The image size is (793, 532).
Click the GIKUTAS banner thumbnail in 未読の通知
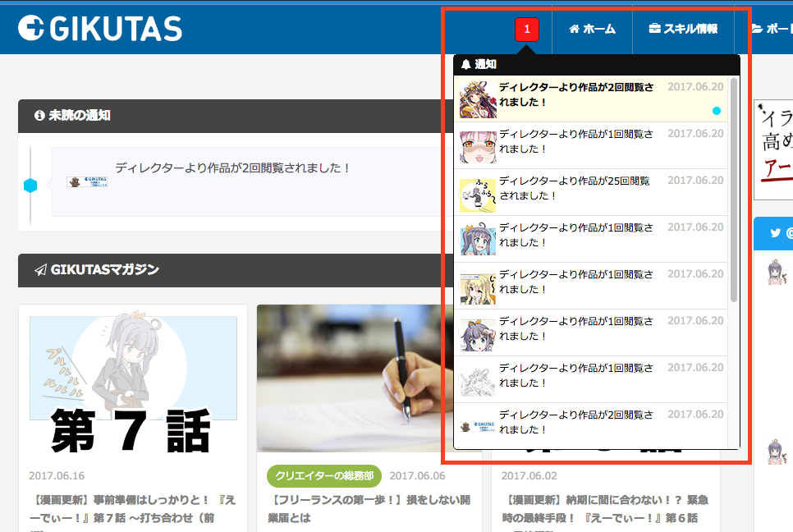point(87,182)
